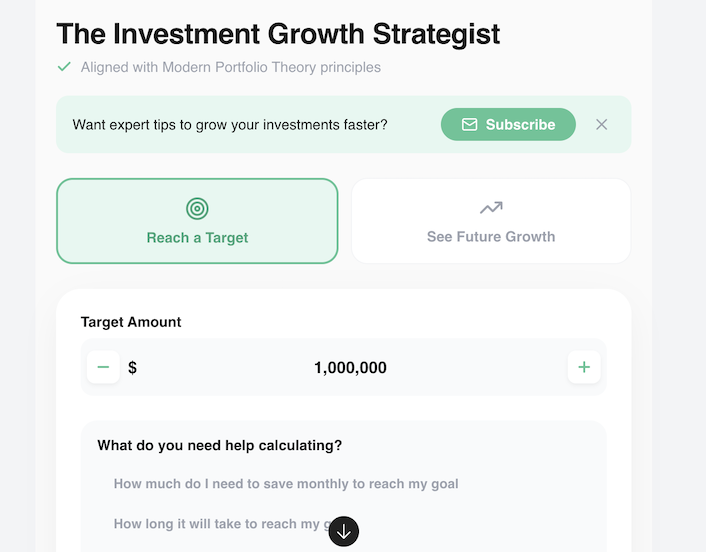
Task: Click the Investment Growth Strategist title
Action: tap(278, 33)
